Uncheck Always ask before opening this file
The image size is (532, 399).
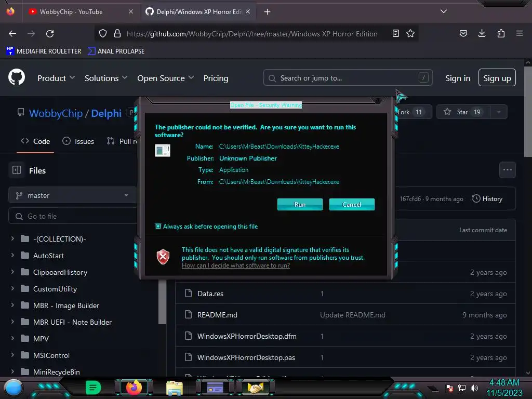158,226
